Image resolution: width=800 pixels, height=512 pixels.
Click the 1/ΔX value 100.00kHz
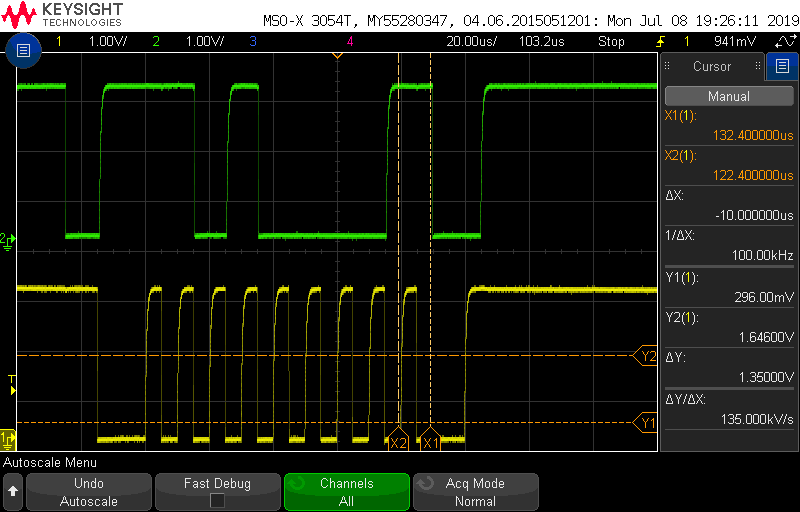coord(762,255)
